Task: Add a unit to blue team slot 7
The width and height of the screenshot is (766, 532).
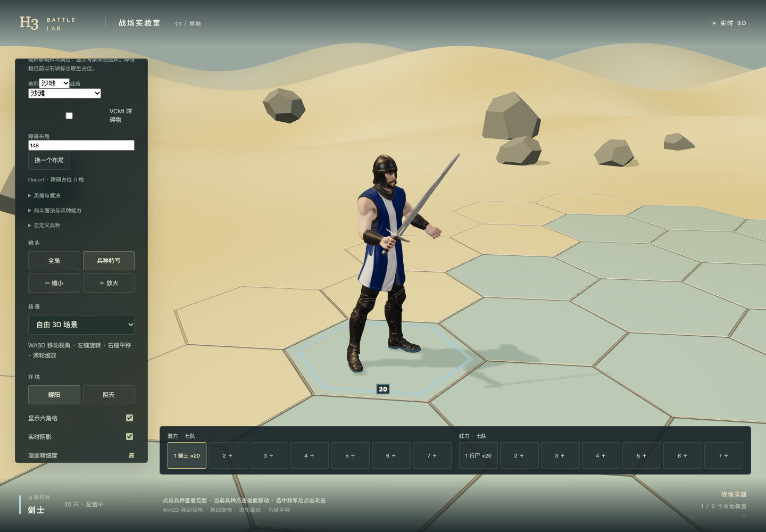Action: click(x=432, y=455)
